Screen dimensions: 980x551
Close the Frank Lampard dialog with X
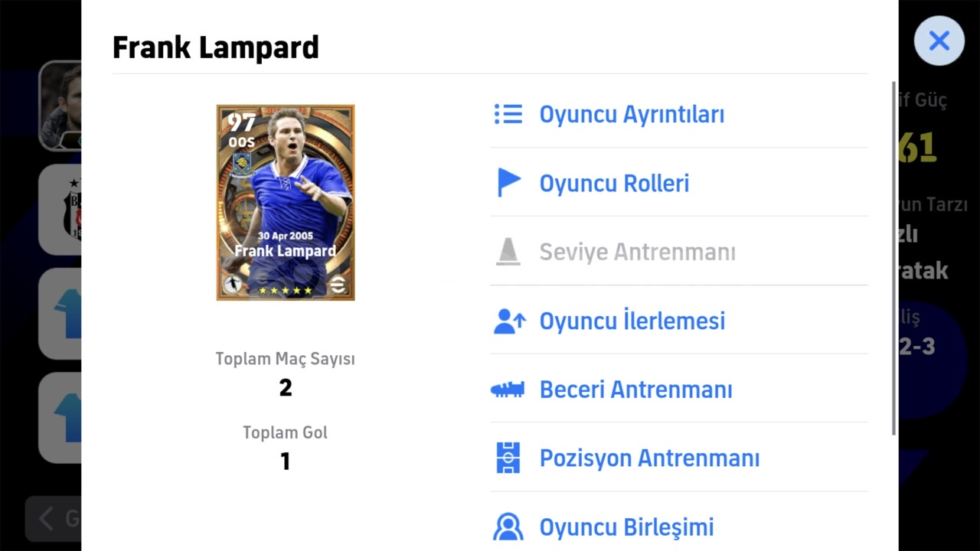[x=939, y=41]
